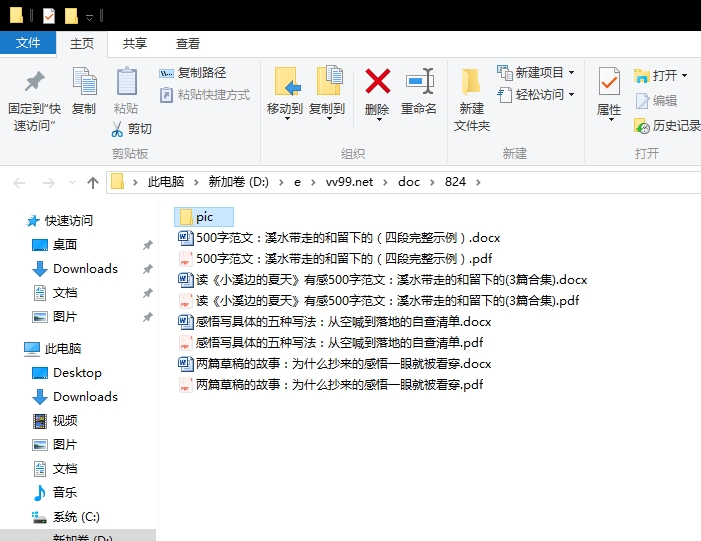Image resolution: width=701 pixels, height=541 pixels.
Task: Expand the Easy access (轻松访问) dropdown
Action: pos(571,95)
